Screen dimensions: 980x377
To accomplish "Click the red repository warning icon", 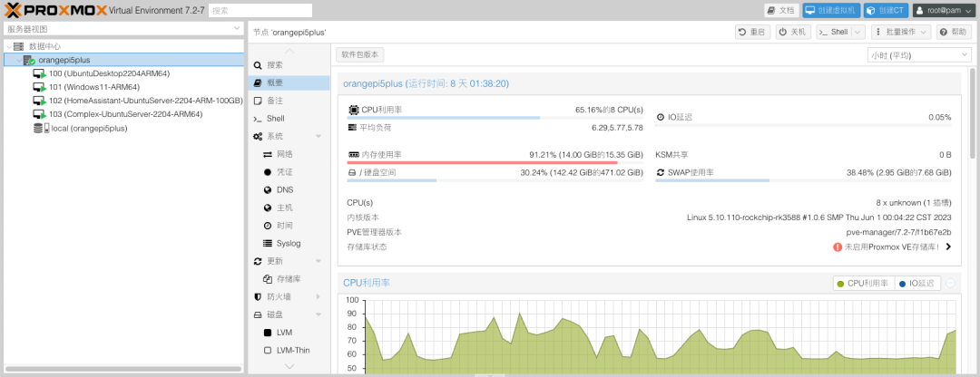I will pyautogui.click(x=838, y=247).
